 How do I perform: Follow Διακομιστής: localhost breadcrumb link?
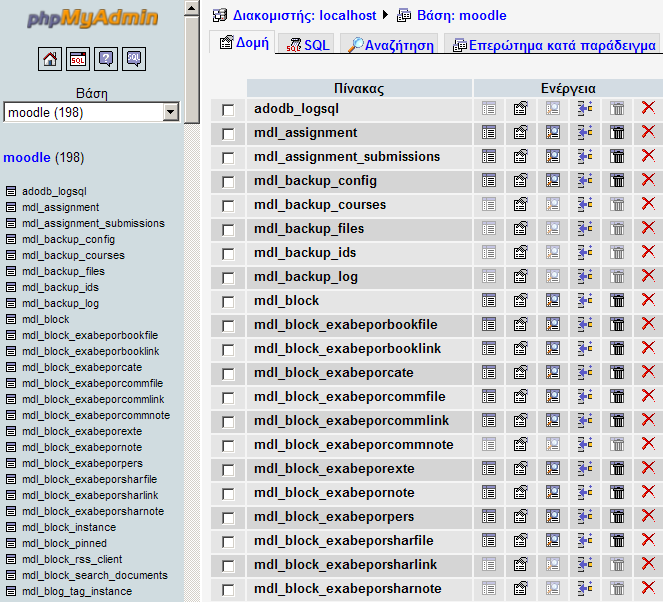tap(304, 15)
